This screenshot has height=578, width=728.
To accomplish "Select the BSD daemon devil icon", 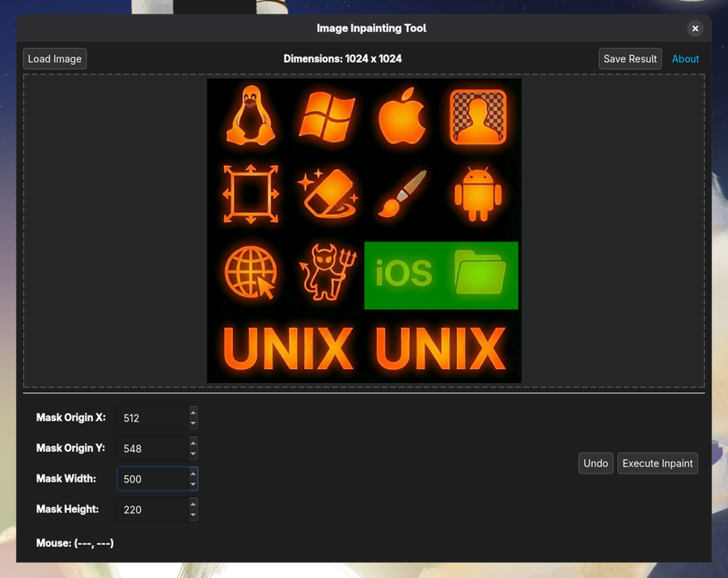I will 326,272.
